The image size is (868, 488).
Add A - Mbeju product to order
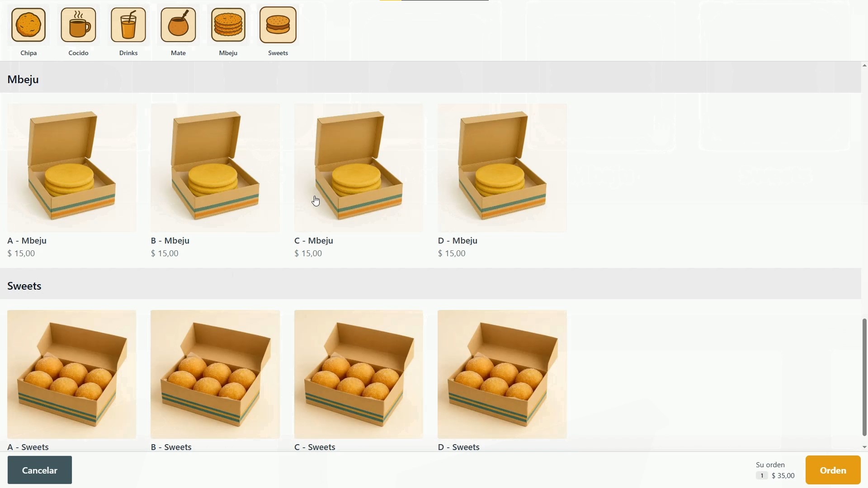(72, 168)
